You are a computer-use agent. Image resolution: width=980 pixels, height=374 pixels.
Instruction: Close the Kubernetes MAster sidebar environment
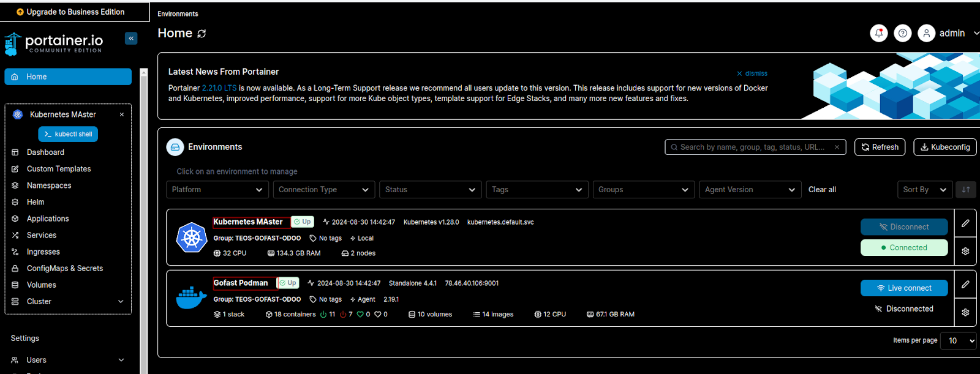pyautogui.click(x=122, y=114)
